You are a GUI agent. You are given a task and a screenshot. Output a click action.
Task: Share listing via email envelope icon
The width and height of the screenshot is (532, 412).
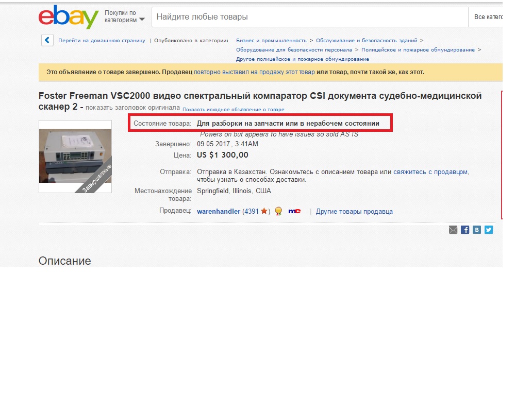coord(453,230)
